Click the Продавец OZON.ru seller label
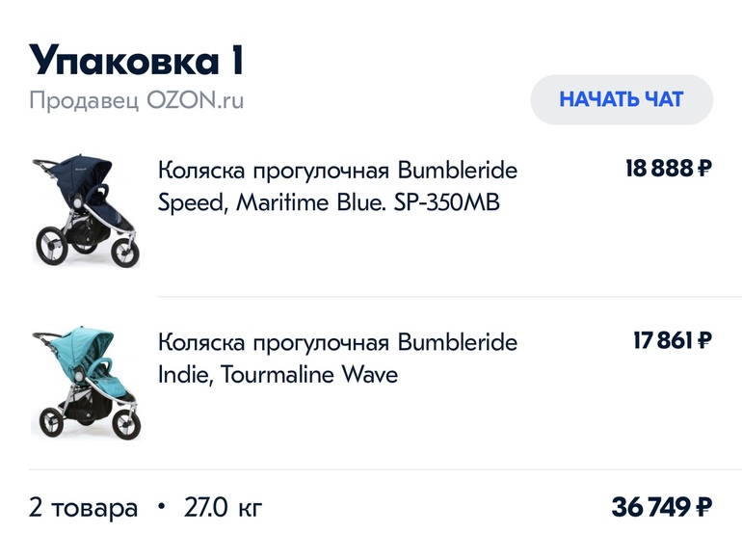Viewport: 742px width, 560px height. (136, 100)
